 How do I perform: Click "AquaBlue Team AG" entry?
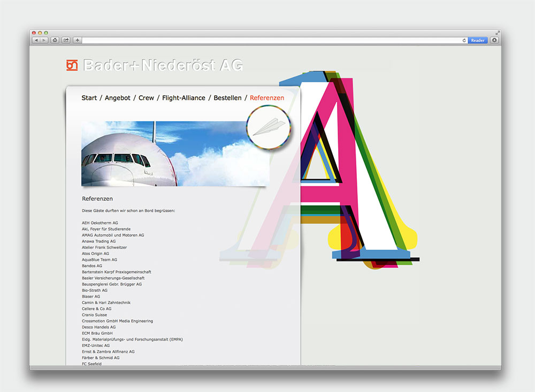pos(100,259)
